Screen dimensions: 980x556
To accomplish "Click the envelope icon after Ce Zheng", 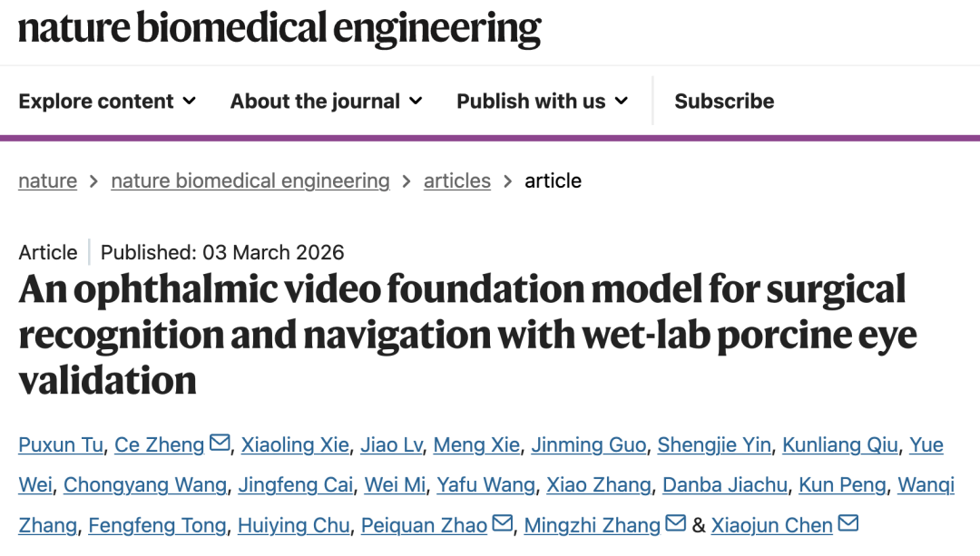I will click(x=220, y=444).
